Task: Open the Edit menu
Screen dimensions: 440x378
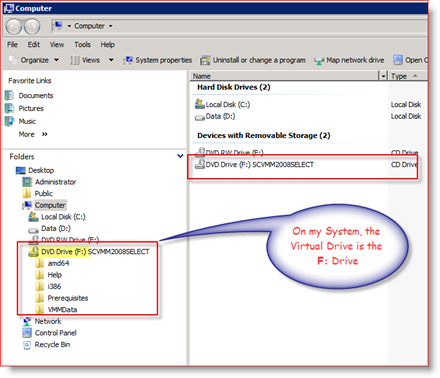Action: (x=34, y=44)
